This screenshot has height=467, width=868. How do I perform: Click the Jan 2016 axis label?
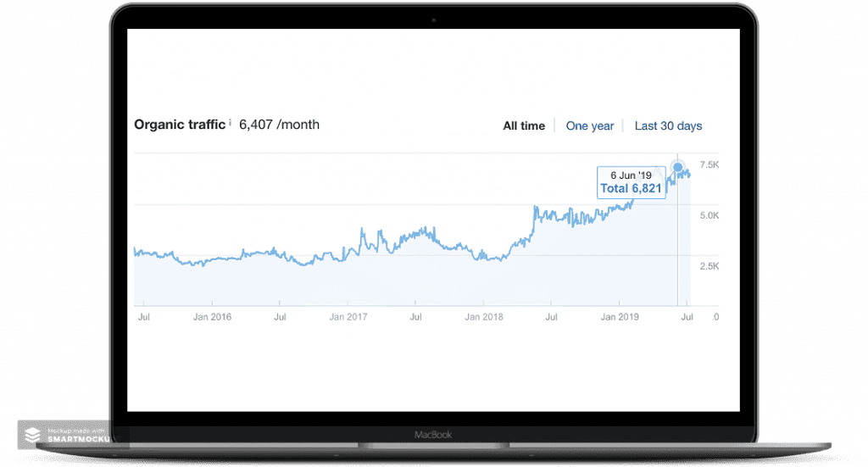(x=212, y=317)
